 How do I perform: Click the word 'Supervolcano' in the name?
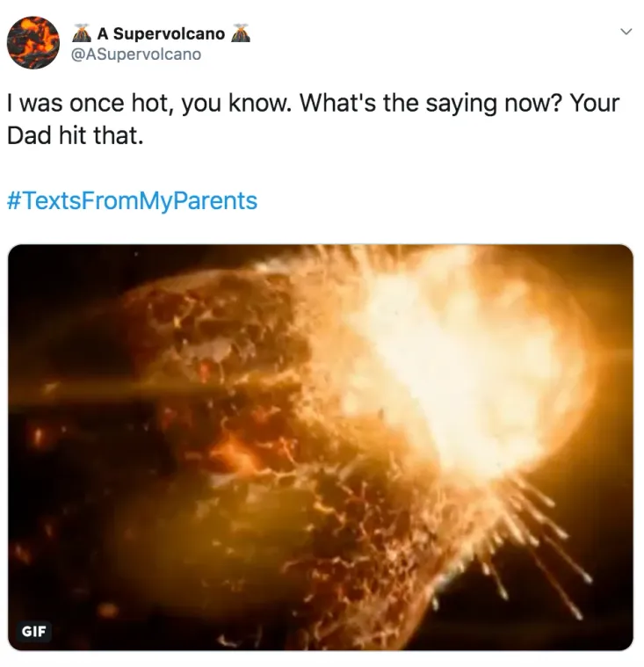[x=169, y=33]
